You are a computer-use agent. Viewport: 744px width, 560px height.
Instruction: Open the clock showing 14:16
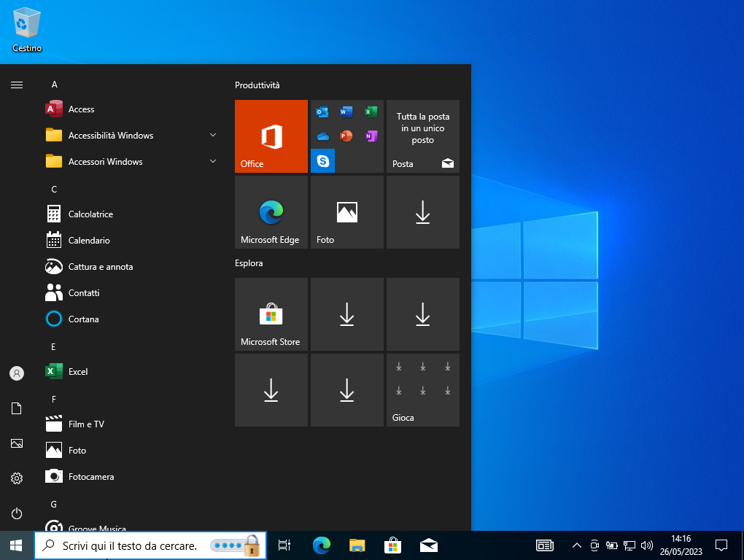coord(681,545)
